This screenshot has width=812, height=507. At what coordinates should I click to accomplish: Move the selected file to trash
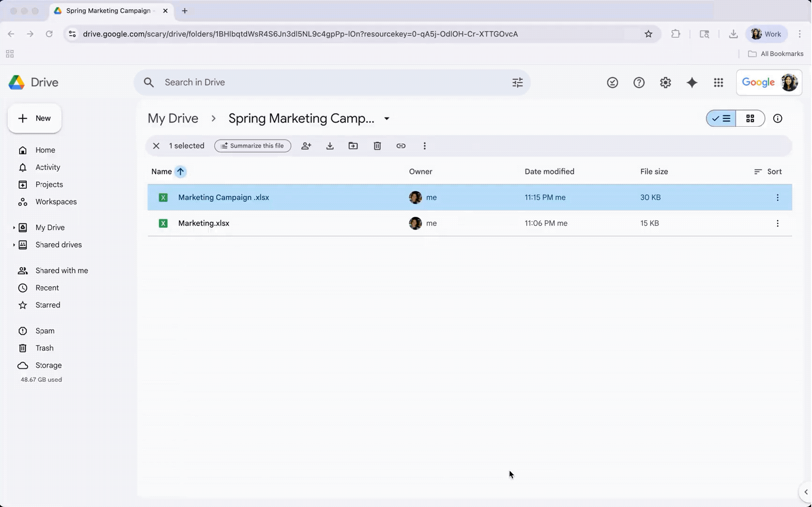point(377,146)
